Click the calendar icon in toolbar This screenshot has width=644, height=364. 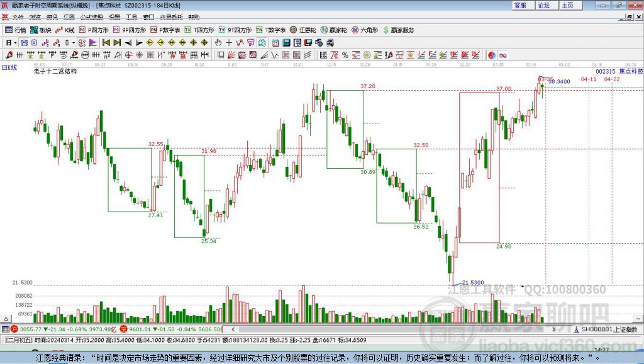tap(275, 42)
